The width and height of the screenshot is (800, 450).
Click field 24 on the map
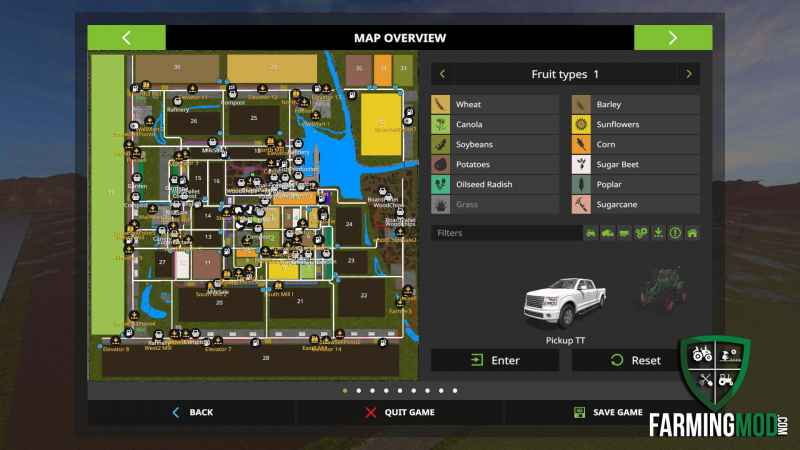[x=349, y=226]
